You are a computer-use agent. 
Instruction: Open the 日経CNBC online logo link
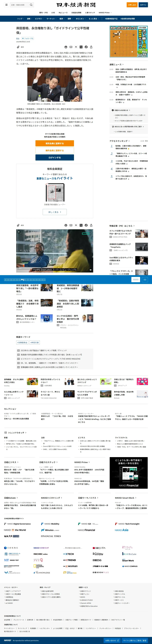[40, 554]
